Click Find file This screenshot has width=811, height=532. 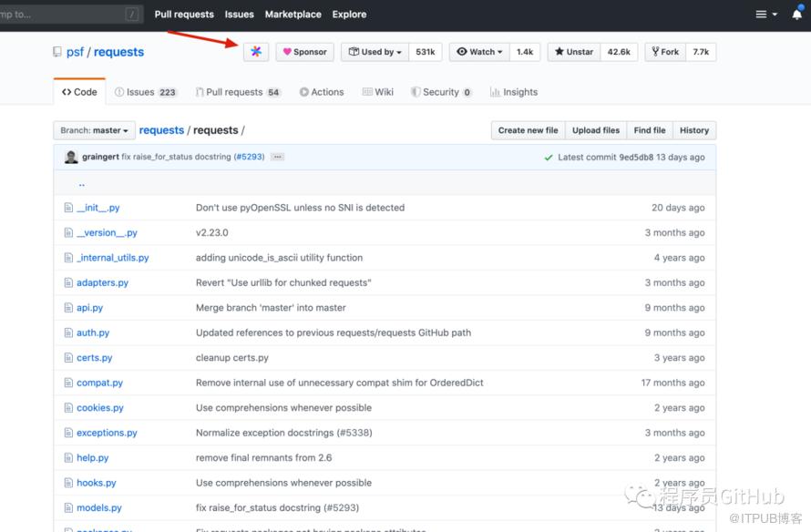pos(650,130)
